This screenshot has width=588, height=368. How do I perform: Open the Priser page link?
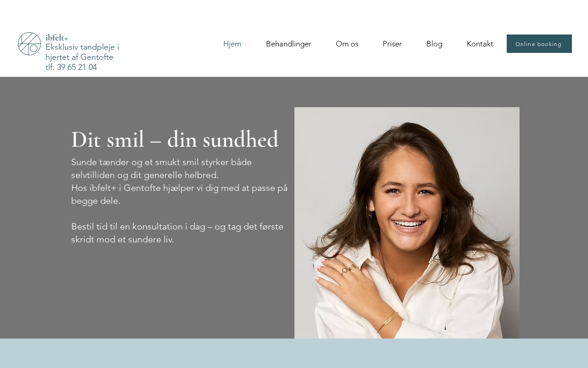point(392,44)
